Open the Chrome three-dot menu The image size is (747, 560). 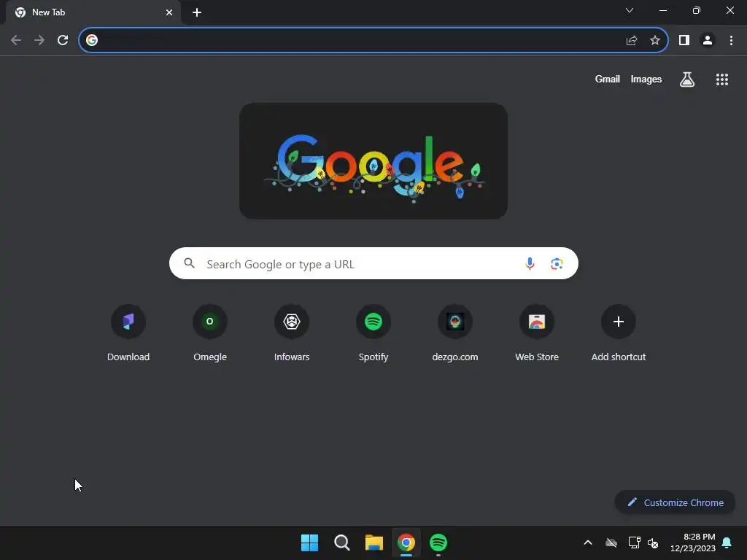731,41
